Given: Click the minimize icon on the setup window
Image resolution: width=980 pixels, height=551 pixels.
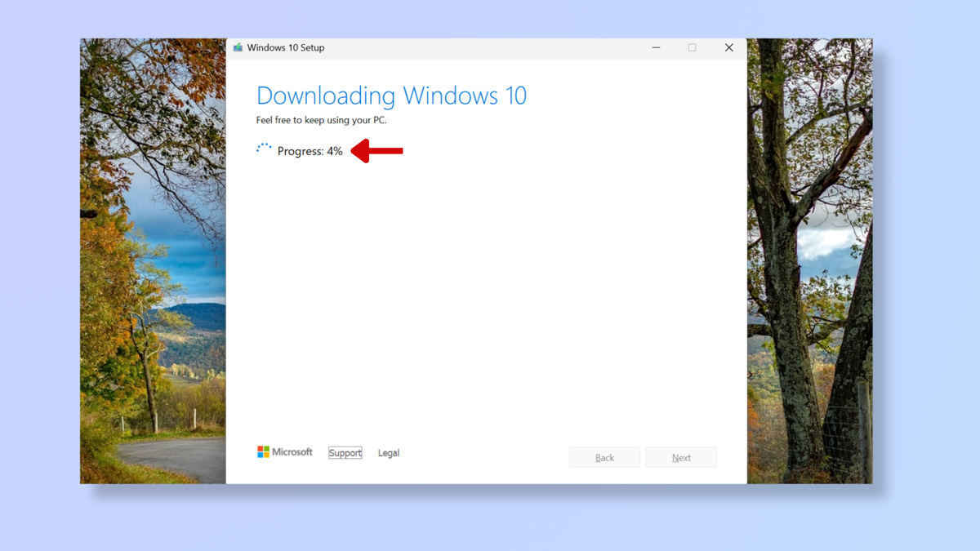Looking at the screenshot, I should [656, 47].
